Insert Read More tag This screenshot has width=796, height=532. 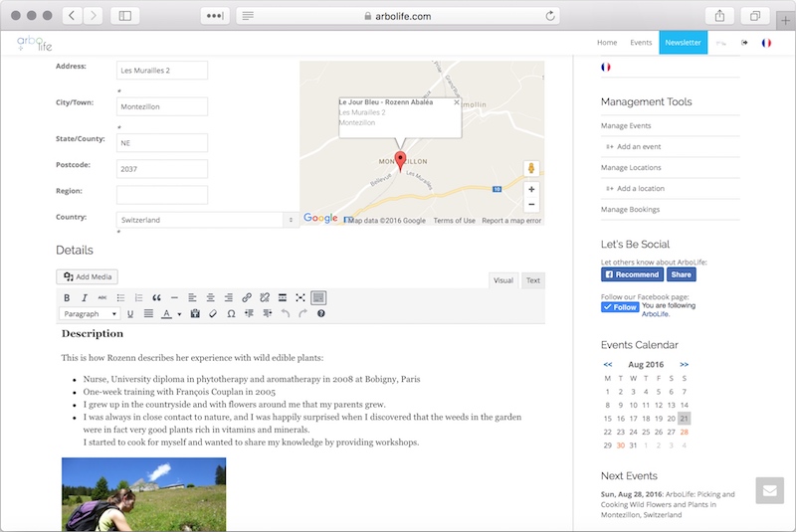pyautogui.click(x=283, y=297)
